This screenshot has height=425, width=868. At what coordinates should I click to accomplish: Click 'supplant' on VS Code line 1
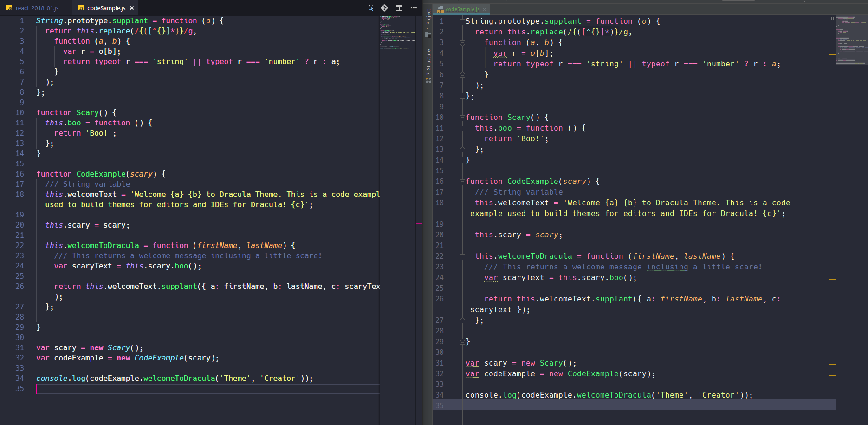130,20
